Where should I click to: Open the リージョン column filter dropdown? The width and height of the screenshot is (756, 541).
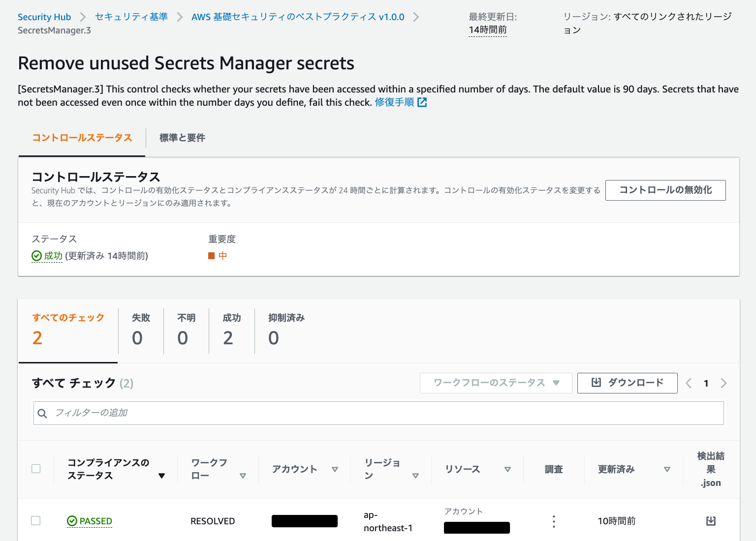(x=416, y=476)
